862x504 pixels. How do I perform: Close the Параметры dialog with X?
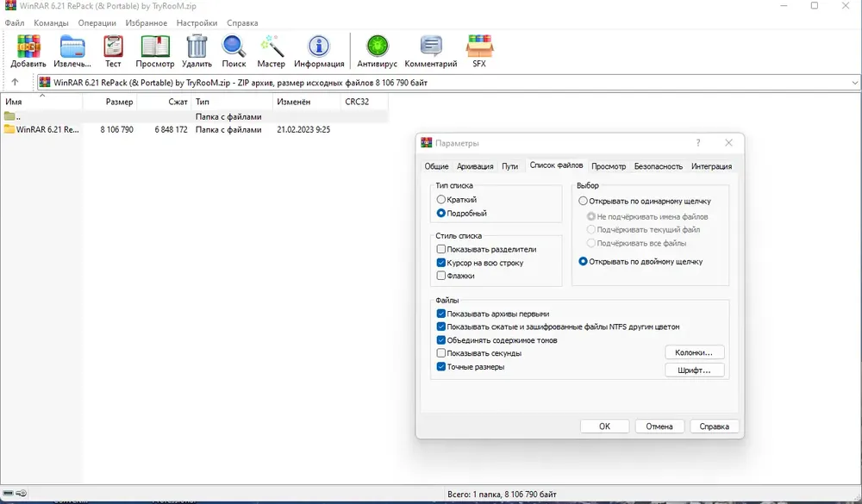pos(729,143)
